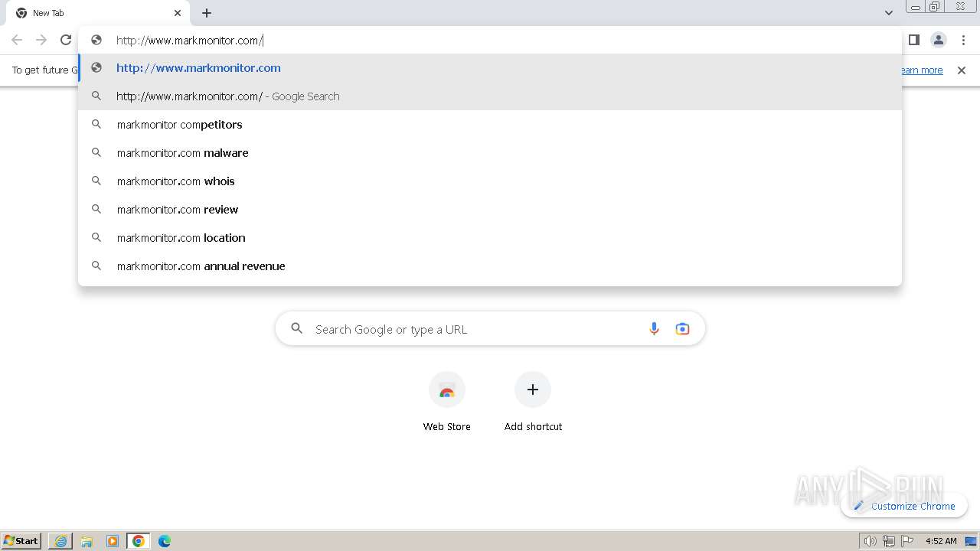The height and width of the screenshot is (551, 980).
Task: Open the network tray icon
Action: [x=889, y=541]
